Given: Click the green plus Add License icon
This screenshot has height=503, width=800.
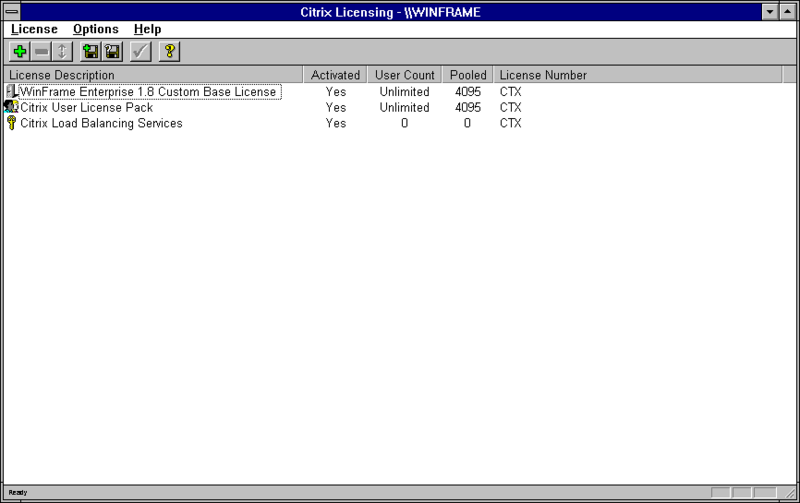Looking at the screenshot, I should (x=20, y=52).
